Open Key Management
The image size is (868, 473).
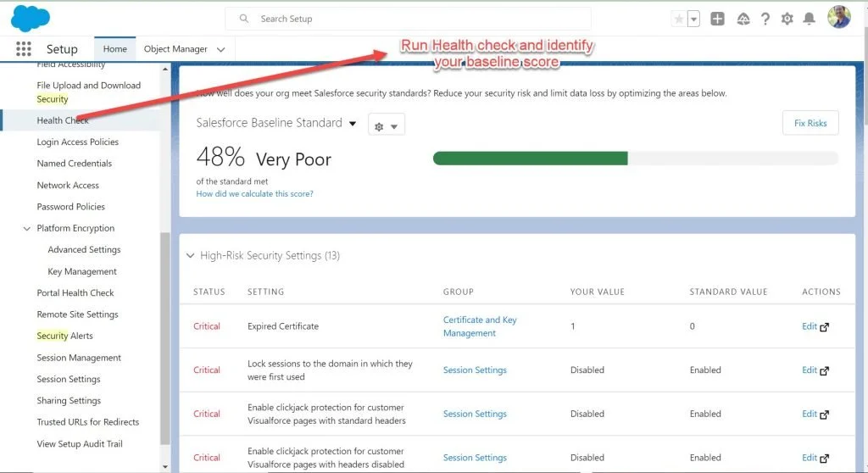tap(82, 271)
